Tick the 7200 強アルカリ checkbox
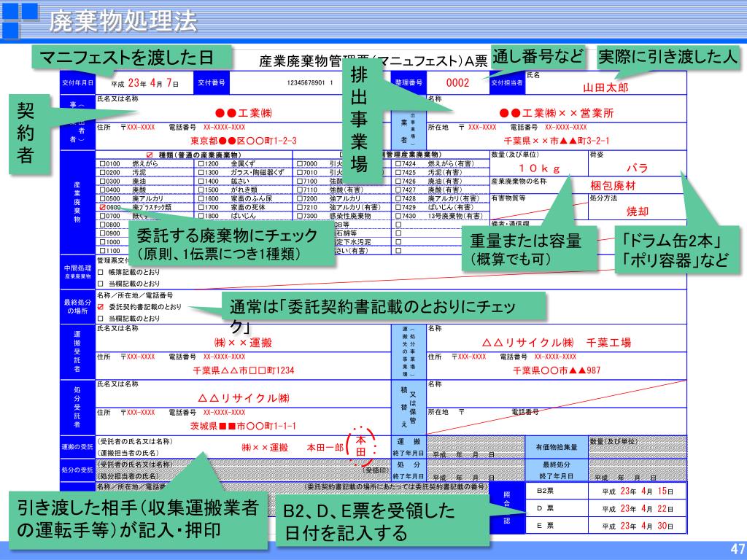Screen dimensions: 747x560 click(300, 198)
